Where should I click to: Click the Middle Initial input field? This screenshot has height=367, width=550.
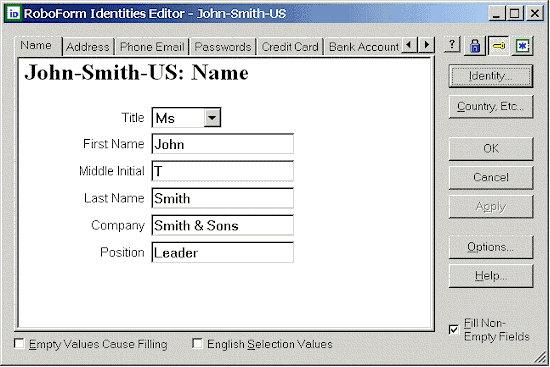pos(222,171)
